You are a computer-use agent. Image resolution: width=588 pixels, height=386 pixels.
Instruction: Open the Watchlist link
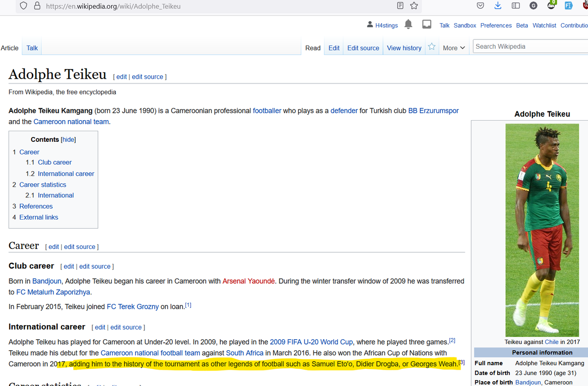[545, 26]
